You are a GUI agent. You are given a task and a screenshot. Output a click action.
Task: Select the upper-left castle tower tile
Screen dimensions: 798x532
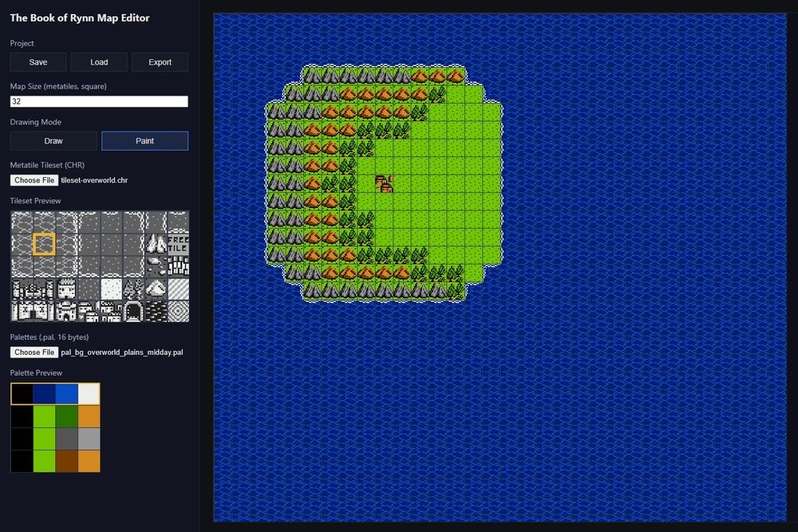pyautogui.click(x=22, y=289)
